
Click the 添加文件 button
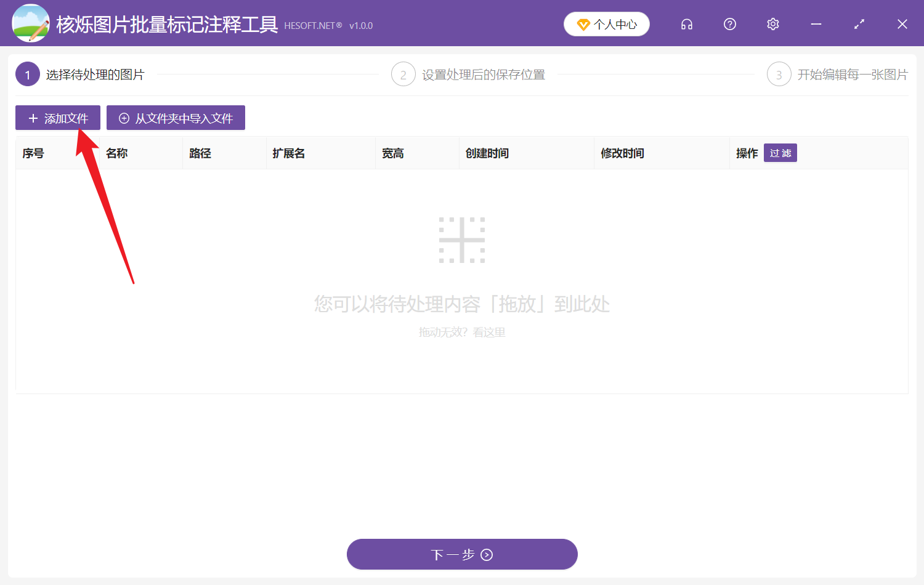point(57,118)
